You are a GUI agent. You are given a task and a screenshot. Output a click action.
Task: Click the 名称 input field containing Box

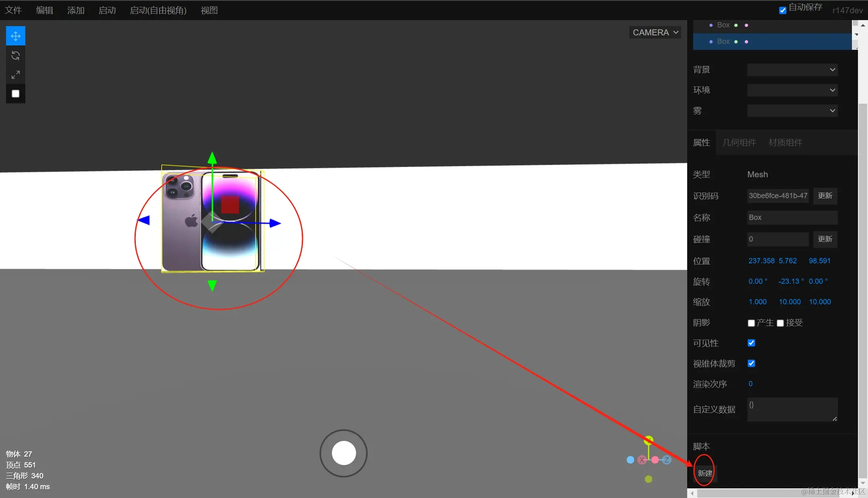[792, 217]
